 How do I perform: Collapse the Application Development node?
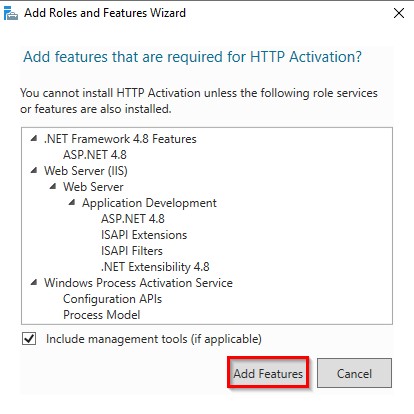[72, 202]
